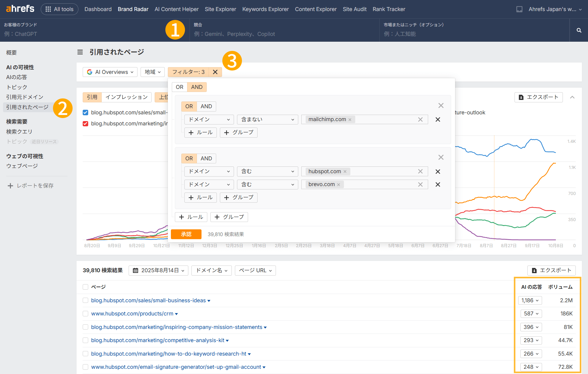Screen dimensions: 588x374
Task: Click the plus icon on レポートを保存
Action: pyautogui.click(x=10, y=185)
